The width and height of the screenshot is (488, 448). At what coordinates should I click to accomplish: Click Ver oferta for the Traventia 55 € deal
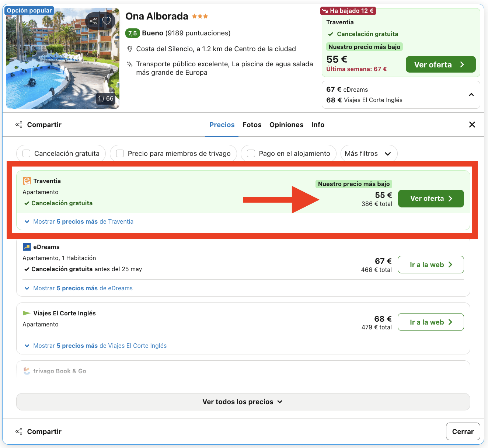(431, 199)
